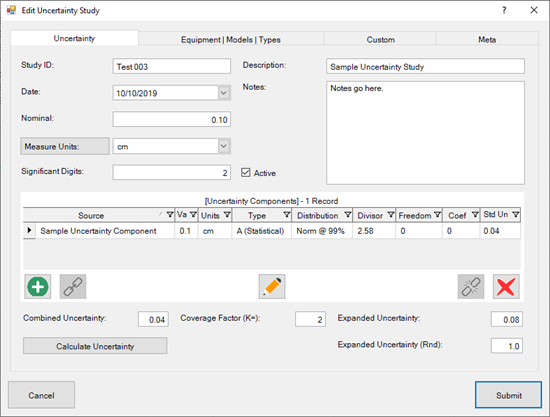Open the Measure Units dropdown arrow
Screen dimensions: 550x417
point(223,146)
